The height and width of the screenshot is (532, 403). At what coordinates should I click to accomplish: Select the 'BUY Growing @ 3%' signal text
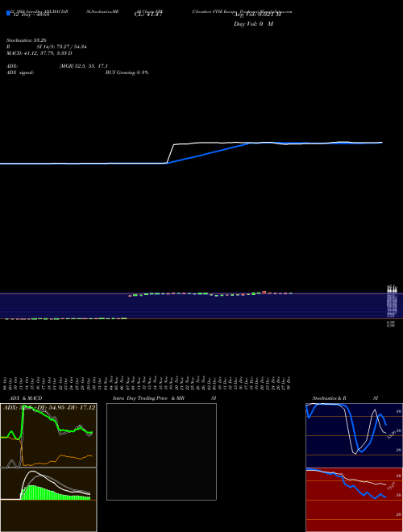click(127, 73)
